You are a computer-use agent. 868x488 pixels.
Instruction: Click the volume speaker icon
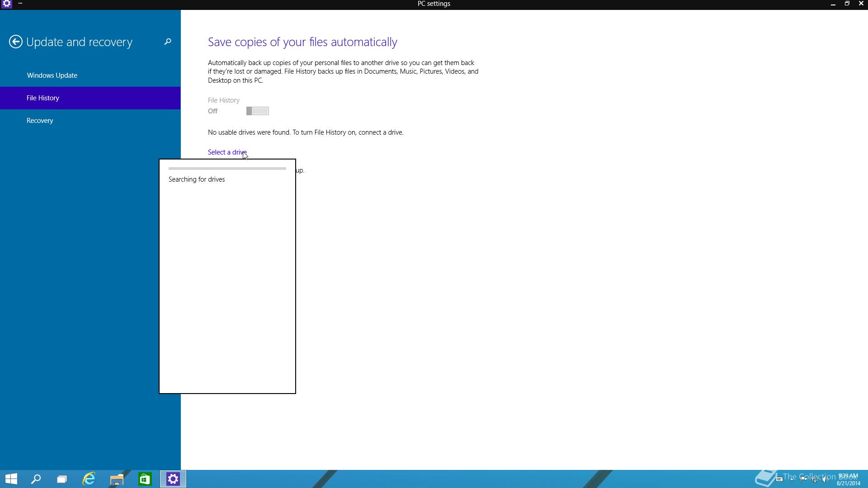coord(826,479)
